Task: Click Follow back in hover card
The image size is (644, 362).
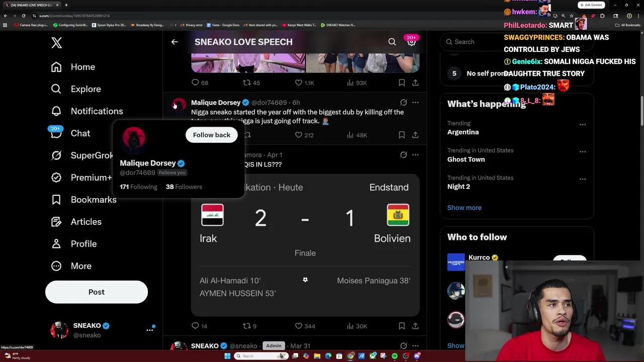Action: click(211, 135)
